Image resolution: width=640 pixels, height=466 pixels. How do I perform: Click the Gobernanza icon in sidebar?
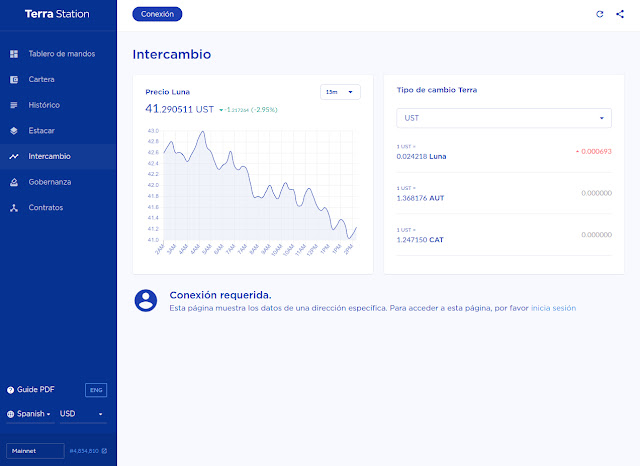click(14, 182)
